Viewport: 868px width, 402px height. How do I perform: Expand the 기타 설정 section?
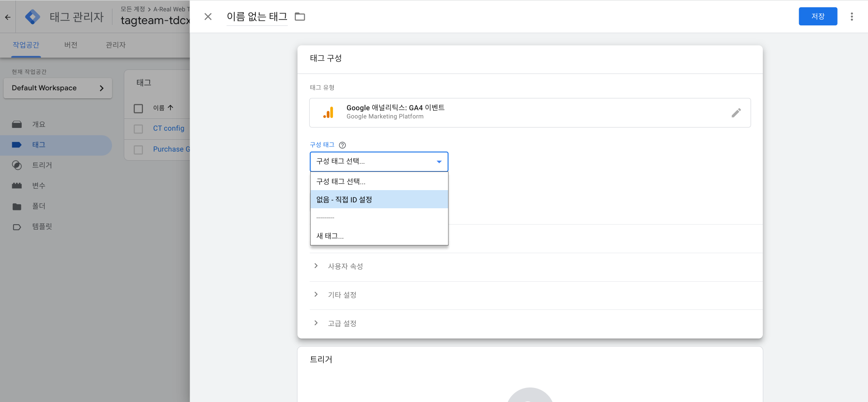(x=316, y=294)
